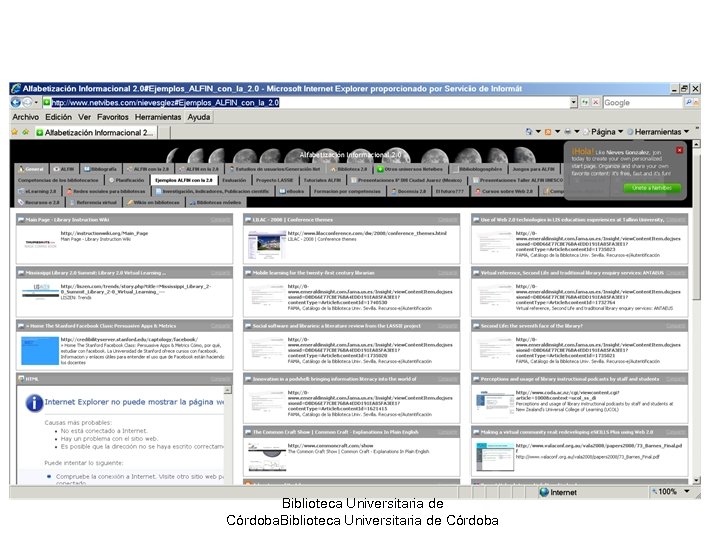
Task: Open a new blank browser tab
Action: click(164, 133)
